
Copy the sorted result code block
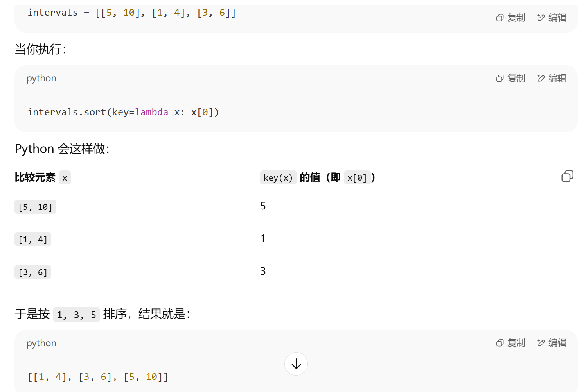(x=511, y=343)
